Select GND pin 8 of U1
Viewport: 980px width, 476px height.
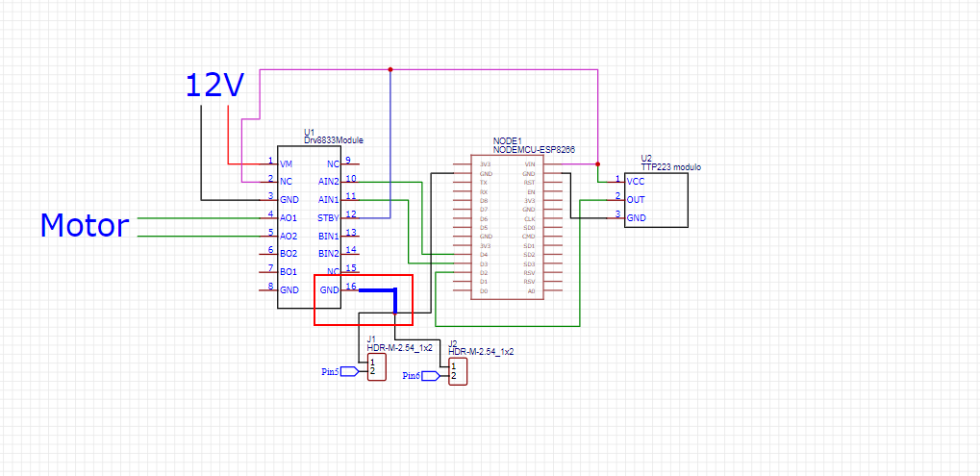(289, 289)
